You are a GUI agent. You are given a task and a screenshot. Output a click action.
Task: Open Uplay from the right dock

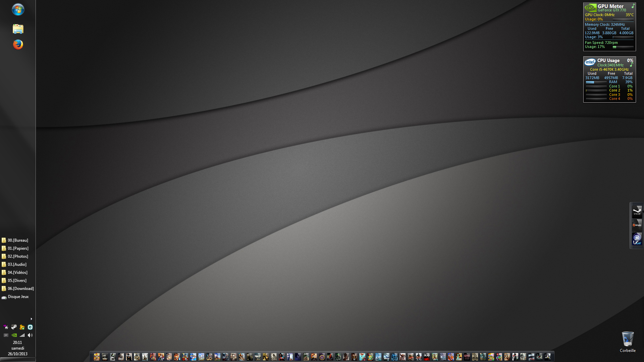coord(637,239)
